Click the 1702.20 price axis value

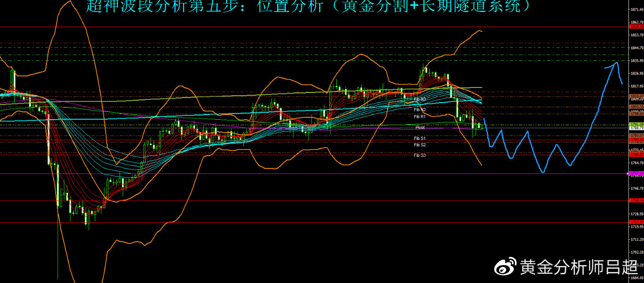pos(637,253)
